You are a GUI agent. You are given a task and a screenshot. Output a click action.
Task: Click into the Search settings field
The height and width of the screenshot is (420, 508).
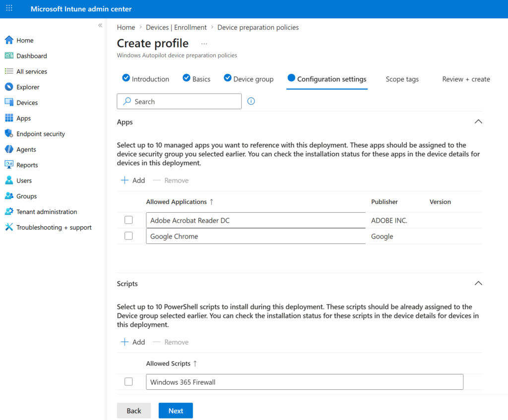click(184, 102)
